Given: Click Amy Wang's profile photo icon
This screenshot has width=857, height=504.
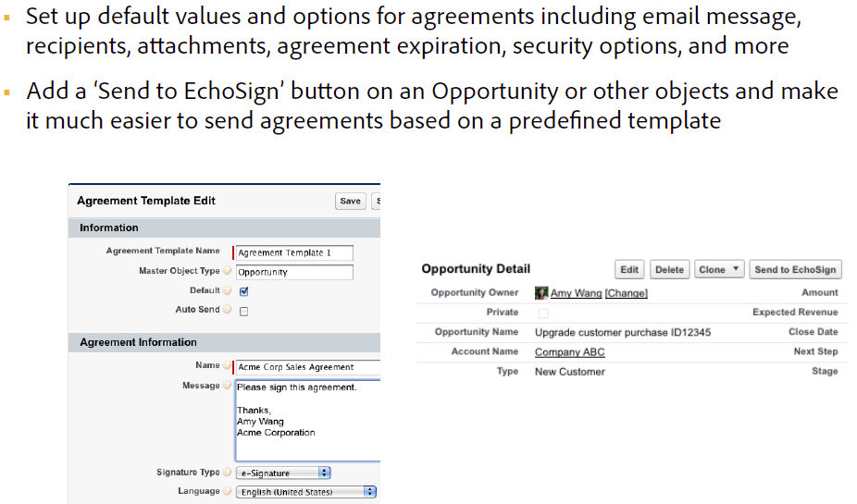Looking at the screenshot, I should click(541, 293).
